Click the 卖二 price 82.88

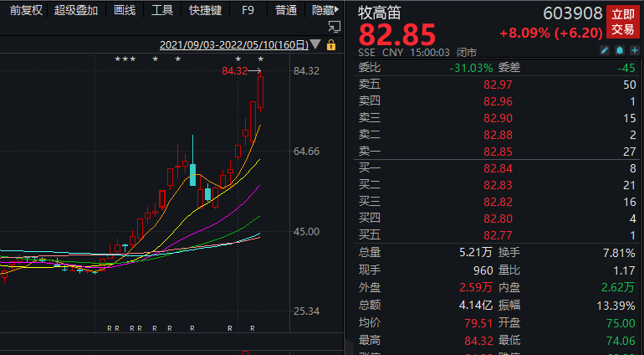coord(498,135)
